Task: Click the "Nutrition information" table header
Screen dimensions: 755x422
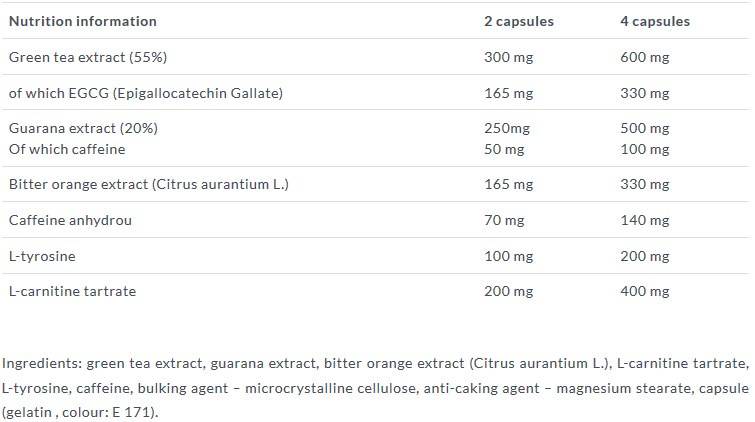Action: pos(82,21)
